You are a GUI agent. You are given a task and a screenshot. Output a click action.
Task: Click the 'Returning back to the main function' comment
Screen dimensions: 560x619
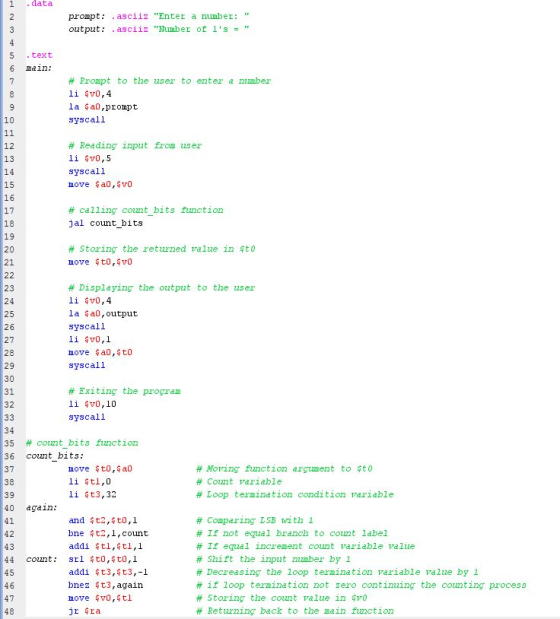coord(295,611)
